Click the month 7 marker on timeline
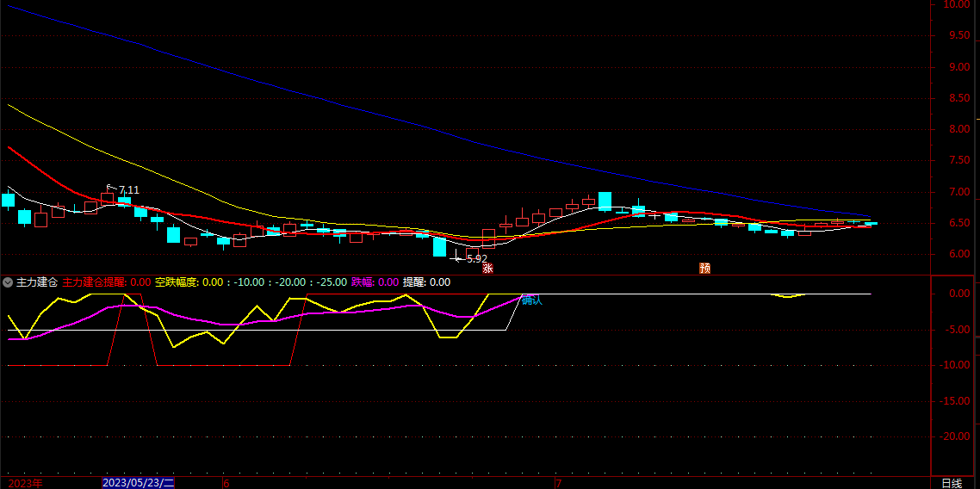The image size is (980, 489). point(559,483)
